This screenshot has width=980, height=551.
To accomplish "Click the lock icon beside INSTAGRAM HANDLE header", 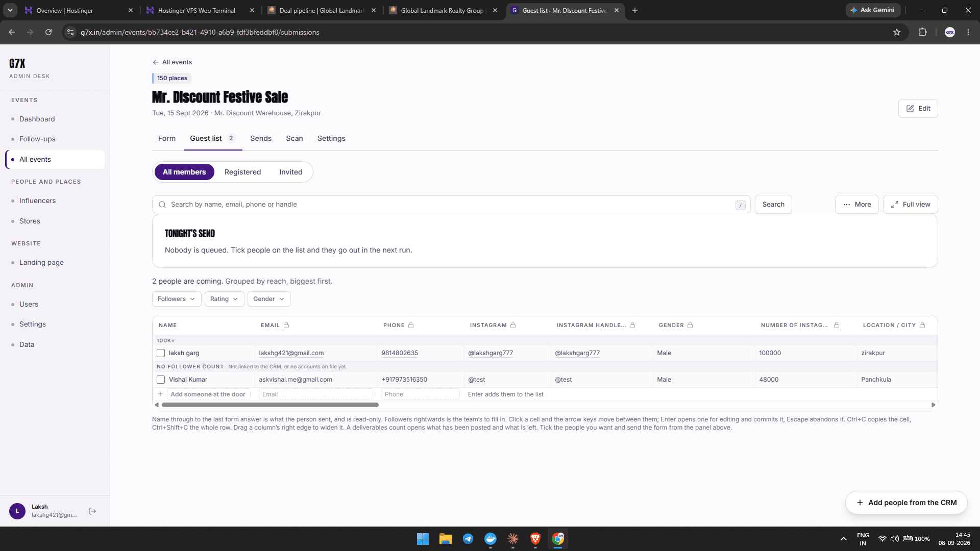I will (632, 325).
